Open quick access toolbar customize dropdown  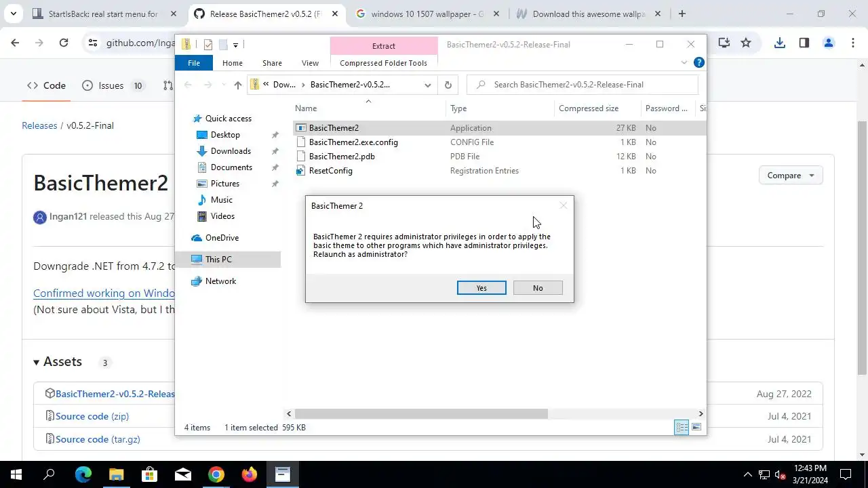click(235, 45)
